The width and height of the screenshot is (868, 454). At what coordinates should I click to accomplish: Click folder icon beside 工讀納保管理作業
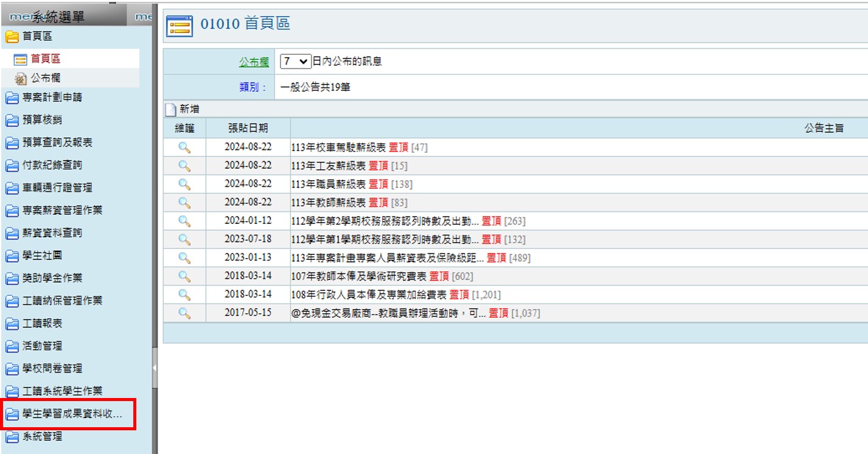pyautogui.click(x=12, y=301)
